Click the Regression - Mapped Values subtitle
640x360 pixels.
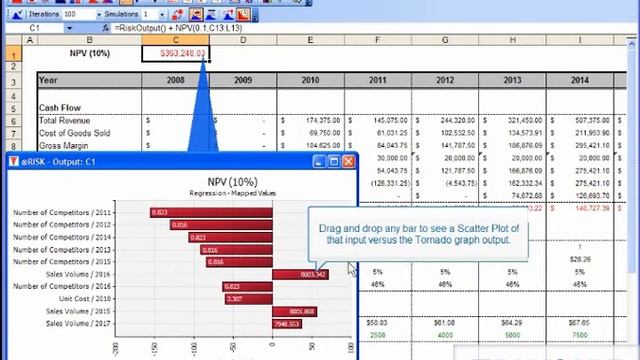[233, 193]
